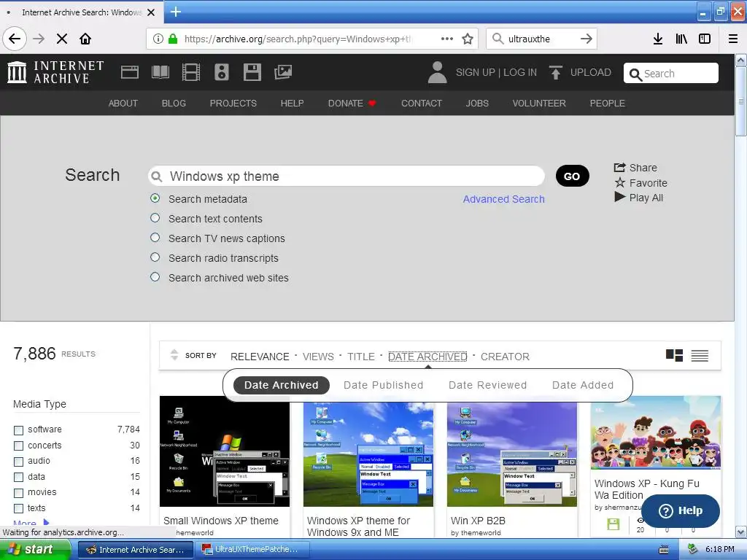747x560 pixels.
Task: Click the browser search bar go arrow
Action: 587,39
